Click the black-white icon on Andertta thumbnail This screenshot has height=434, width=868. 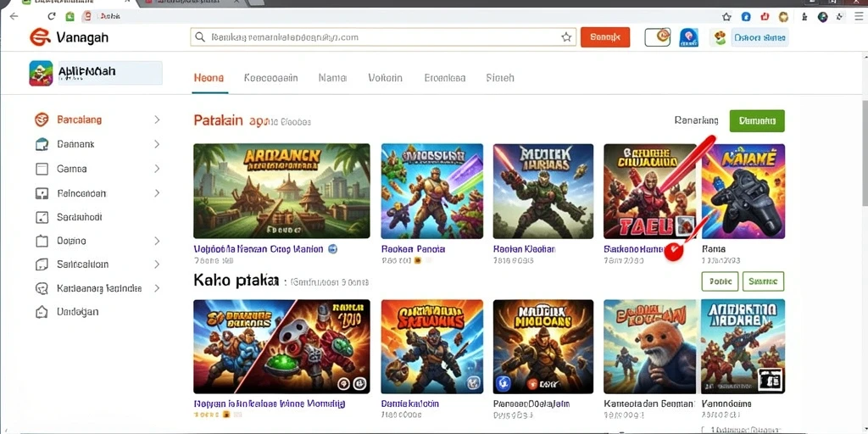point(770,380)
